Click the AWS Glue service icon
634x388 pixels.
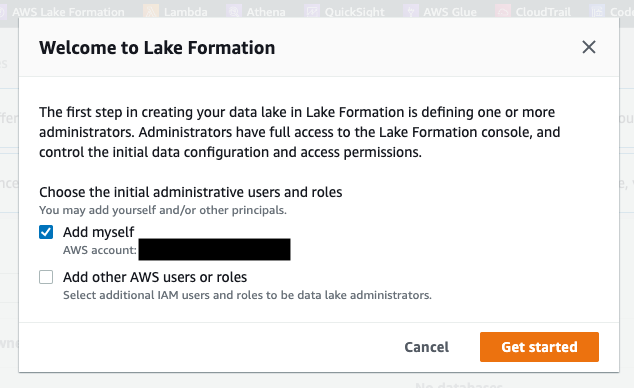pyautogui.click(x=410, y=12)
